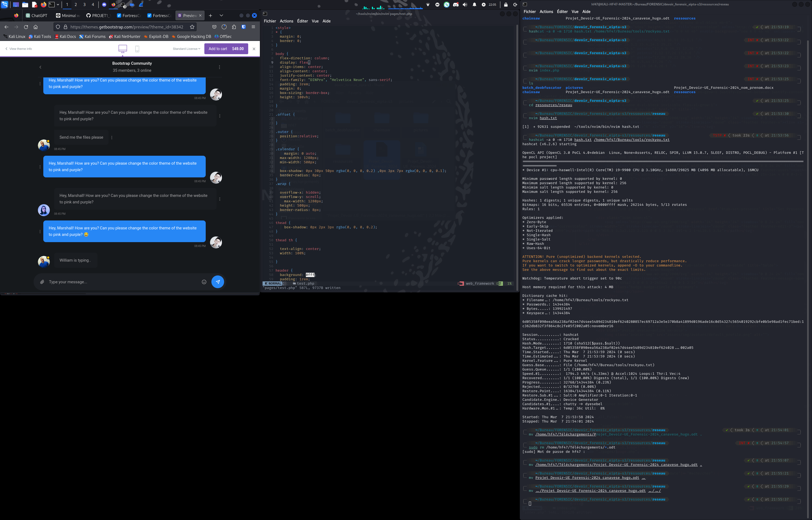Open the Kali application menu

pyautogui.click(x=5, y=5)
